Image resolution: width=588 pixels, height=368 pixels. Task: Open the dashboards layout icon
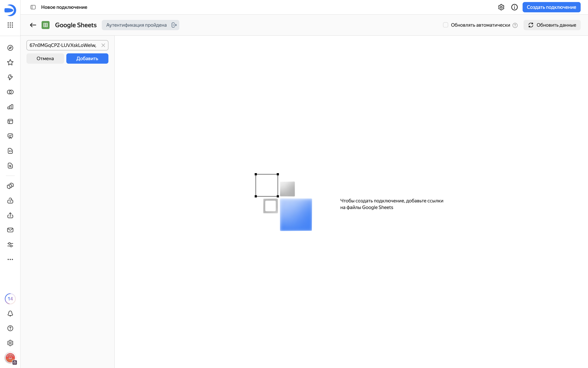pyautogui.click(x=10, y=121)
